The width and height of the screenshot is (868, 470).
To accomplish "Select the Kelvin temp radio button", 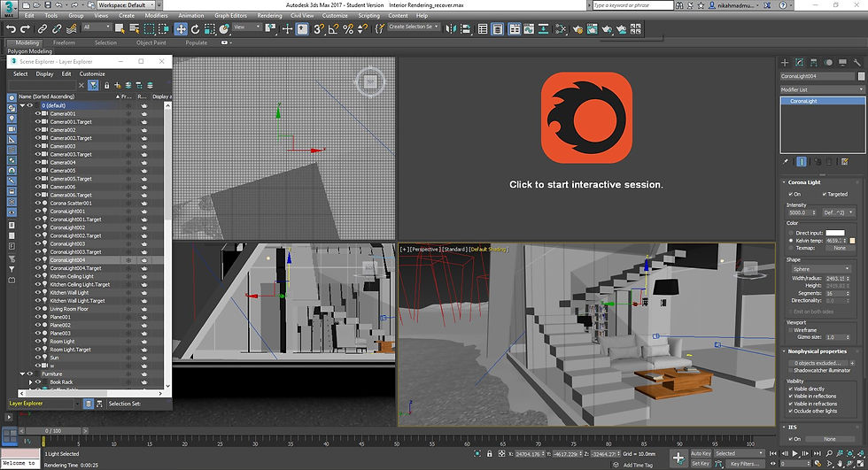I will pos(790,241).
